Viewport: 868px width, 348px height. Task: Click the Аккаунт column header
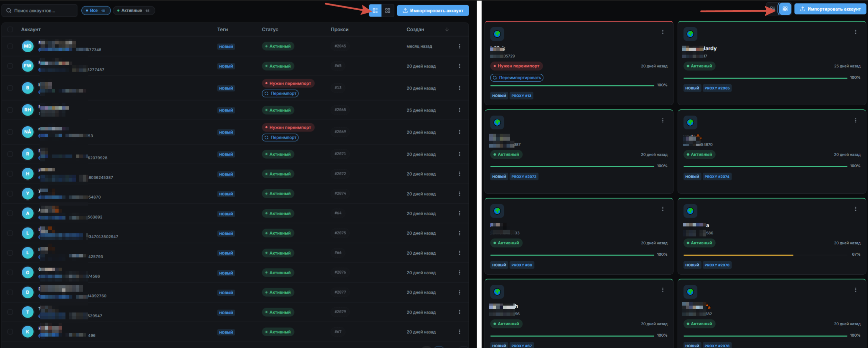[31, 30]
